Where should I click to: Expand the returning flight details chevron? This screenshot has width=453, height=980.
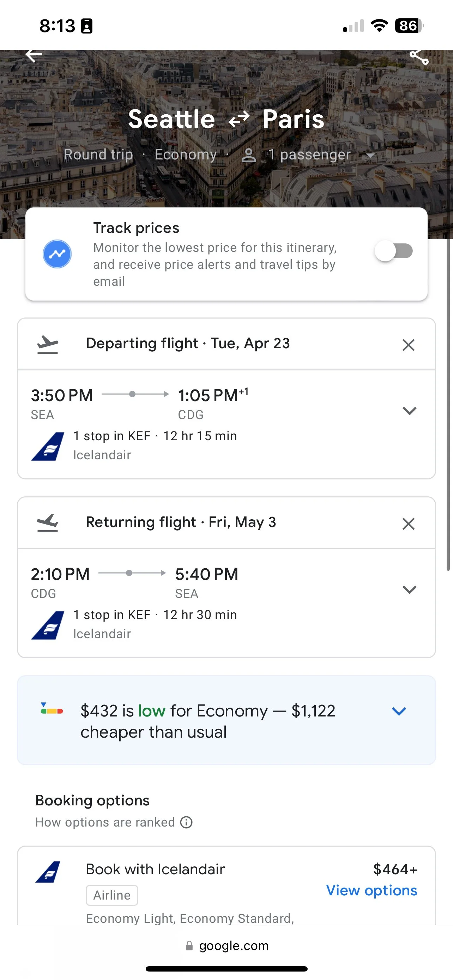409,589
